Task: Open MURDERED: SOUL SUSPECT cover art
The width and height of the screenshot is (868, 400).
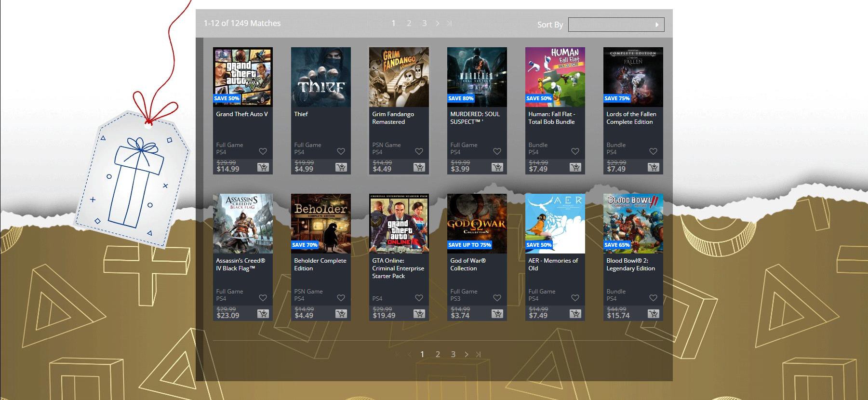Action: (x=477, y=77)
